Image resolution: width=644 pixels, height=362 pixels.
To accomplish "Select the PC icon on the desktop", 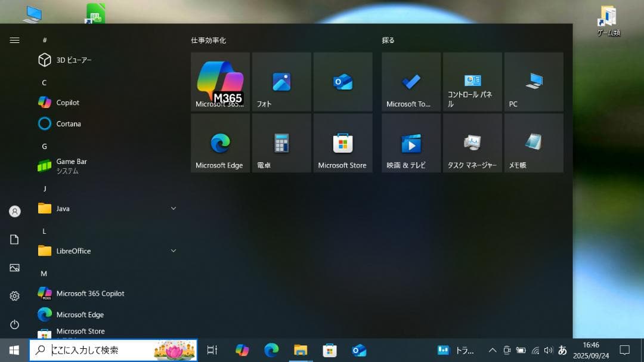I will (x=33, y=14).
